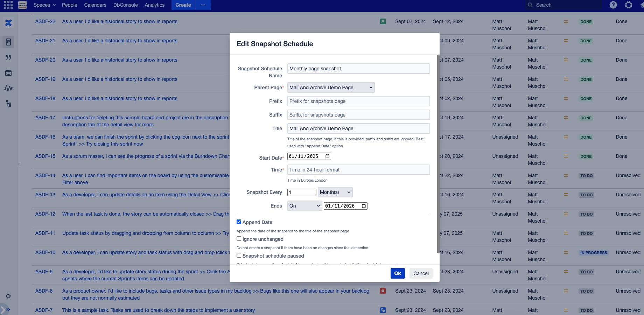Dismiss the dialog via the Cancel button
This screenshot has width=644, height=315.
[421, 273]
